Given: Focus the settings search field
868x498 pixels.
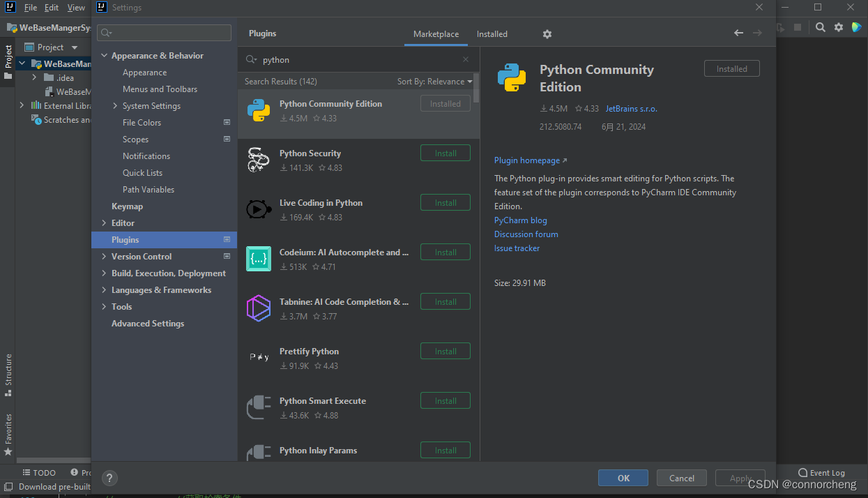Looking at the screenshot, I should (x=164, y=33).
